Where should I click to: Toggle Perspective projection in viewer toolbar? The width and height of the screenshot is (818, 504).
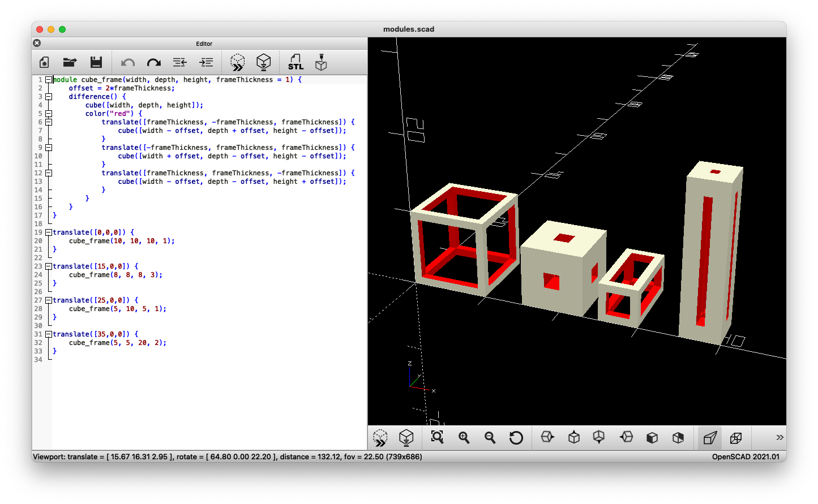tap(710, 437)
